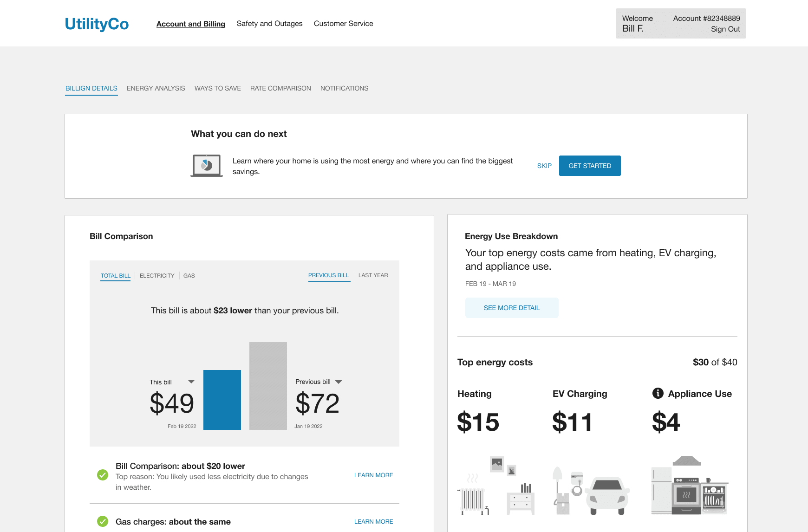Open the Safety and Outages menu
The width and height of the screenshot is (808, 532).
pyautogui.click(x=269, y=23)
